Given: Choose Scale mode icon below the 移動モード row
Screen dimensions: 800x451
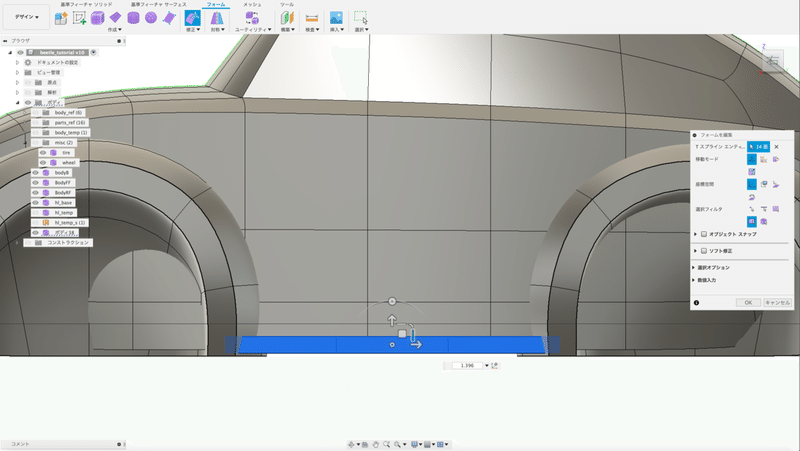Looking at the screenshot, I should point(752,172).
